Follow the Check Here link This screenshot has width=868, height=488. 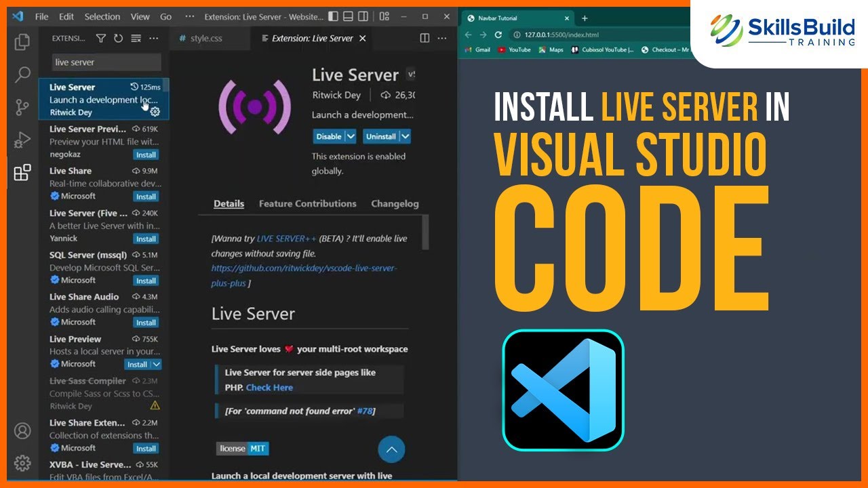pyautogui.click(x=269, y=388)
